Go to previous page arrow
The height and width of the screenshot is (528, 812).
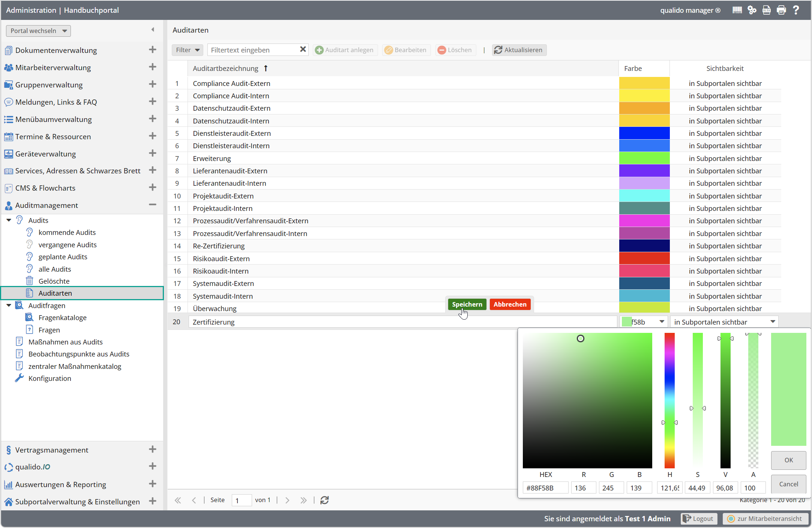(x=194, y=500)
